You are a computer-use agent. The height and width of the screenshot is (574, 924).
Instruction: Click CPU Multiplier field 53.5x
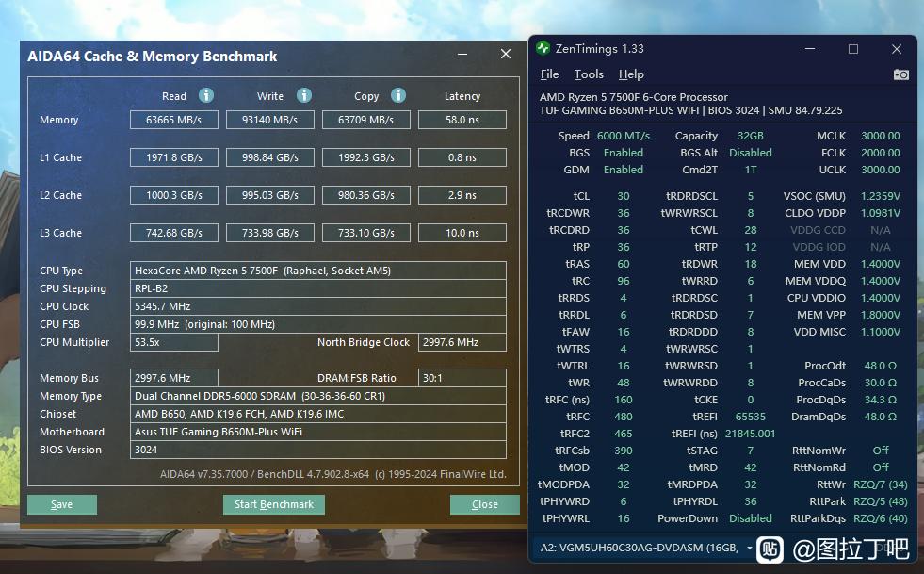[x=174, y=342]
